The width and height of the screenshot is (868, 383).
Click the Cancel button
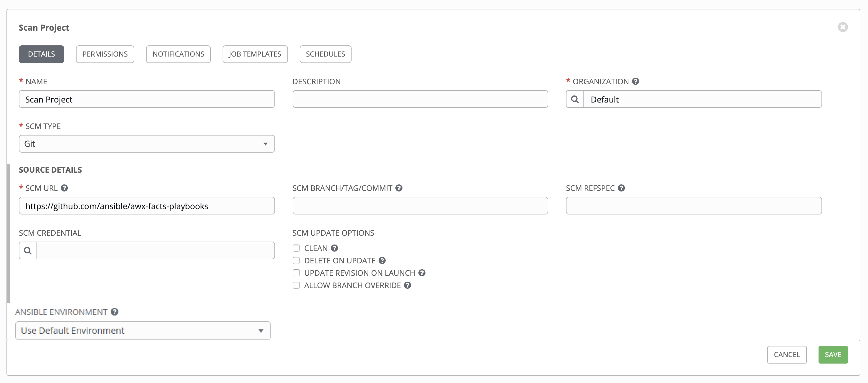point(787,355)
